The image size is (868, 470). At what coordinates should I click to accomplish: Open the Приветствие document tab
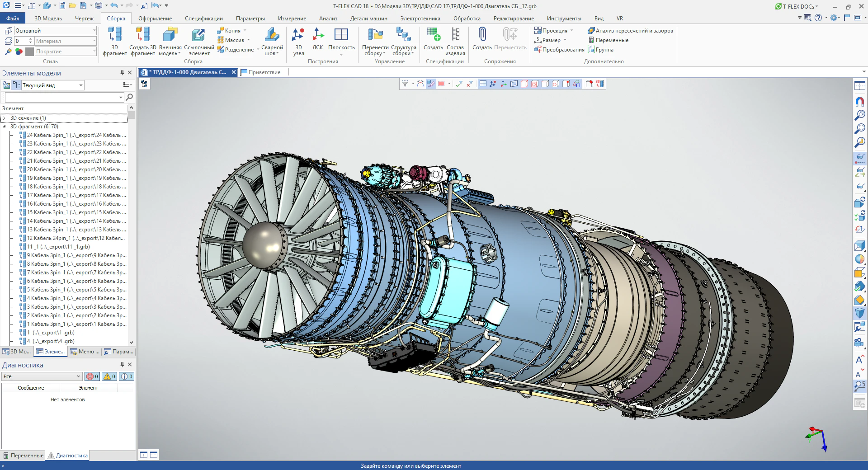[x=264, y=72]
